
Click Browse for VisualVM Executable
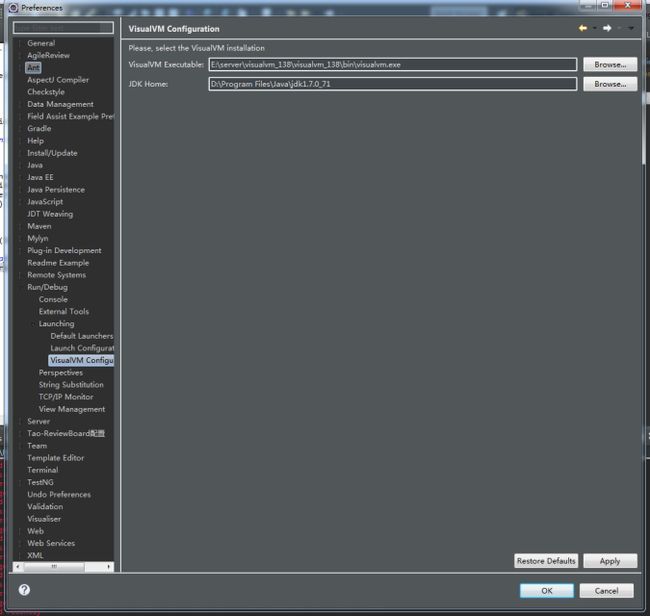click(x=610, y=64)
